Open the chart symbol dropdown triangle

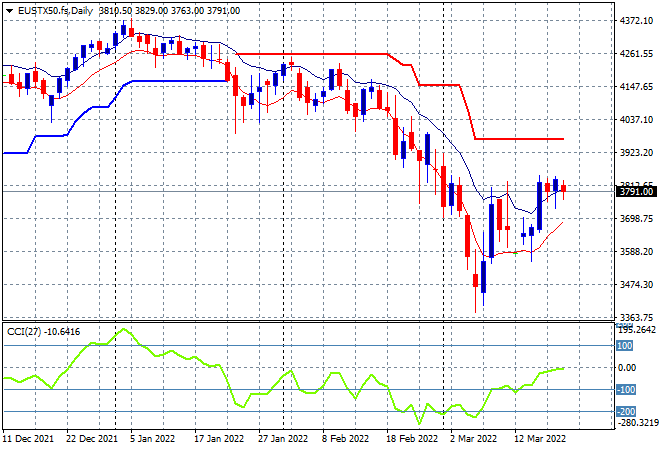[9, 11]
